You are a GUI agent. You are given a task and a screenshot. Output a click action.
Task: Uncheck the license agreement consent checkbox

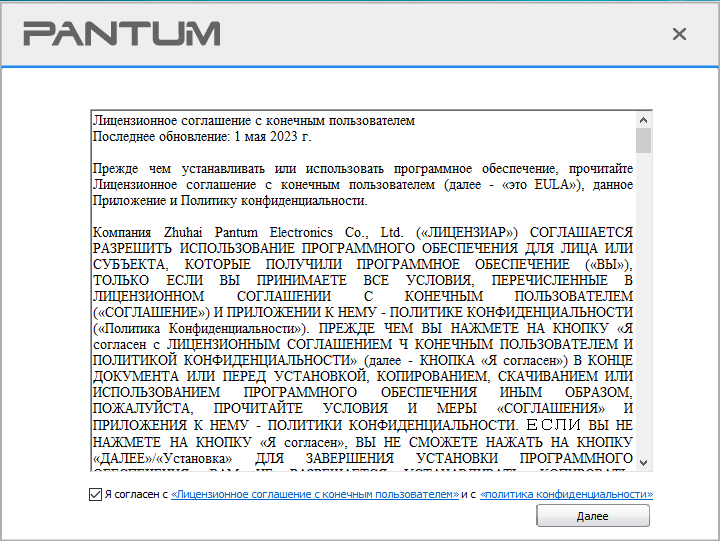(x=95, y=494)
